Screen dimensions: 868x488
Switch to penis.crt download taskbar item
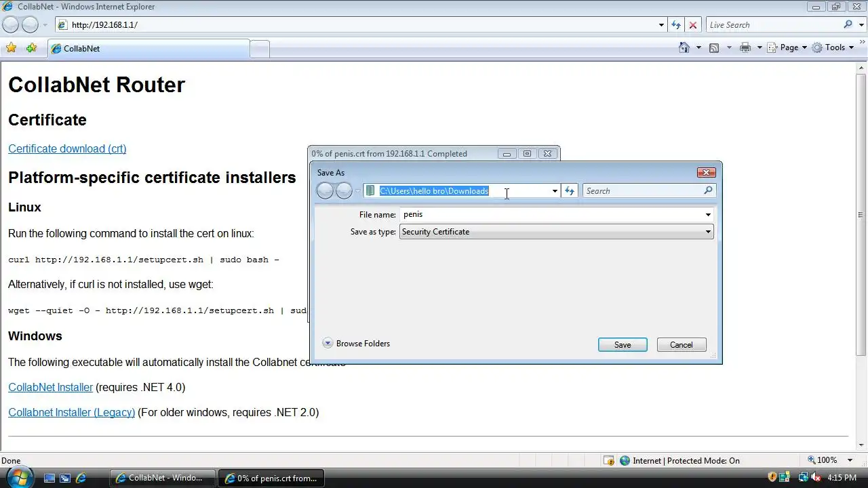pos(271,478)
